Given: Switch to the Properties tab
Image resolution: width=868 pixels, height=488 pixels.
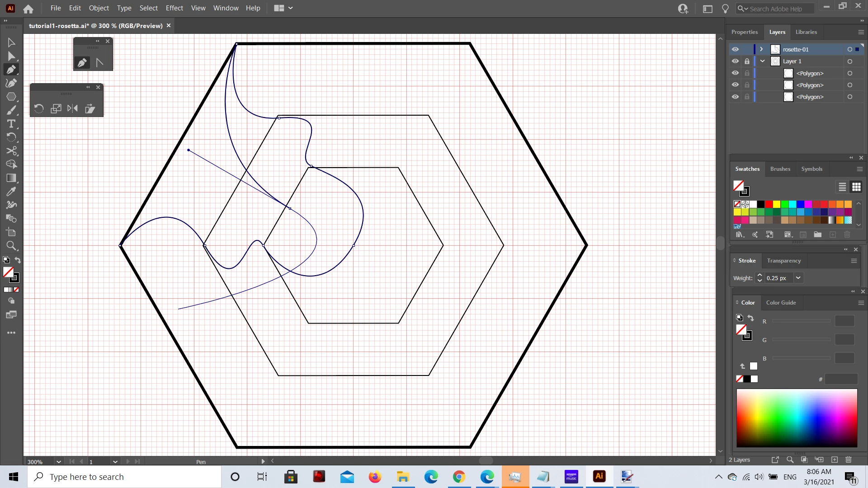Looking at the screenshot, I should pyautogui.click(x=744, y=32).
